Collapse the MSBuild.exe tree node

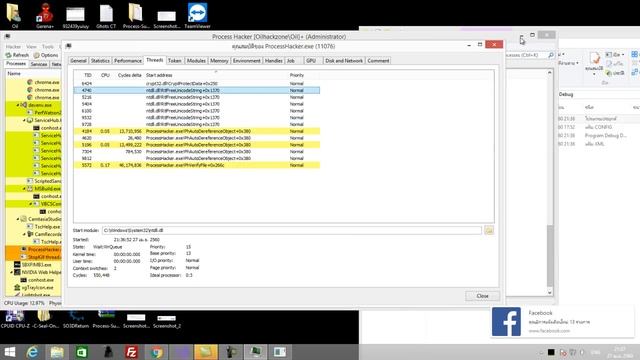point(24,189)
